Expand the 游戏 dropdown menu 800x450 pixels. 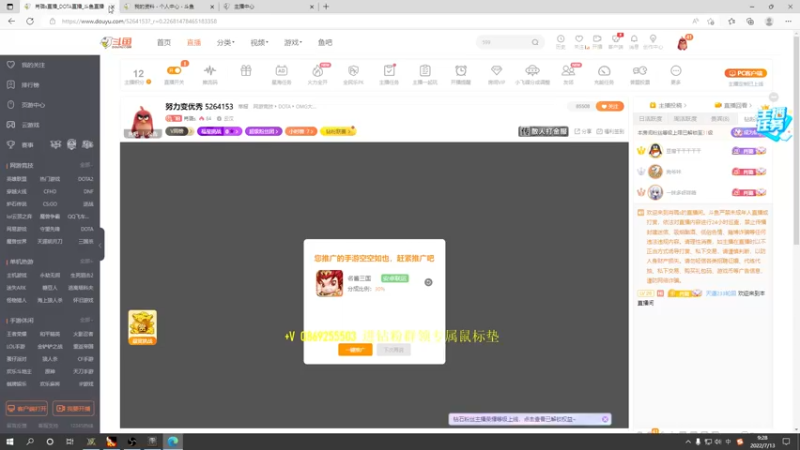(293, 42)
